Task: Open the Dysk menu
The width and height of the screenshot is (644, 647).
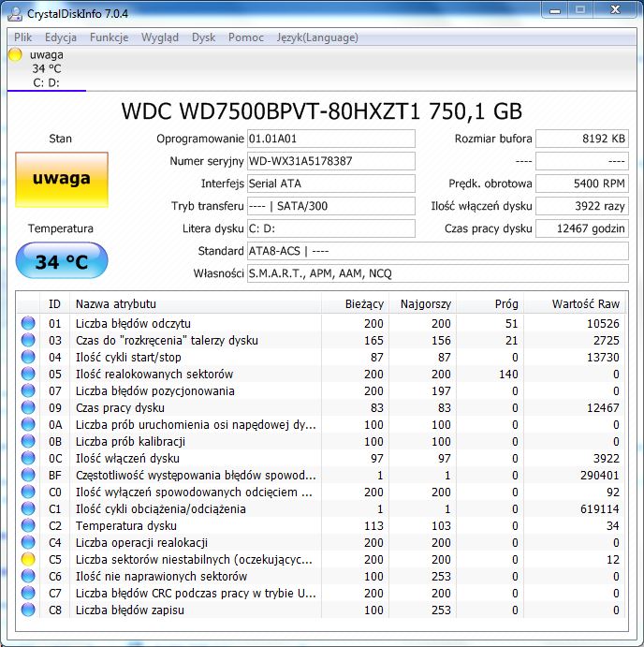Action: pyautogui.click(x=203, y=37)
